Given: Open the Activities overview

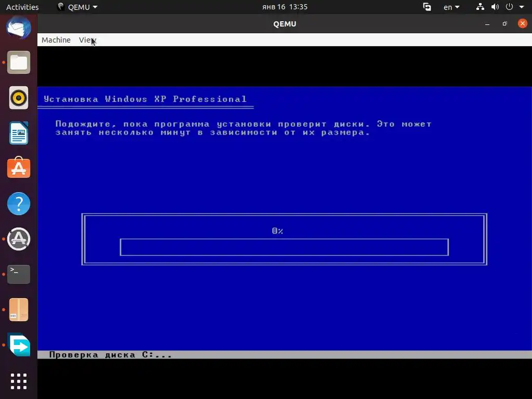Looking at the screenshot, I should (x=22, y=7).
